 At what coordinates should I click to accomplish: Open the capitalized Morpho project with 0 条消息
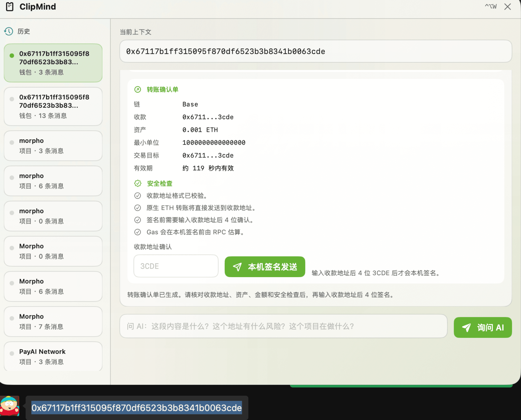[x=53, y=251]
